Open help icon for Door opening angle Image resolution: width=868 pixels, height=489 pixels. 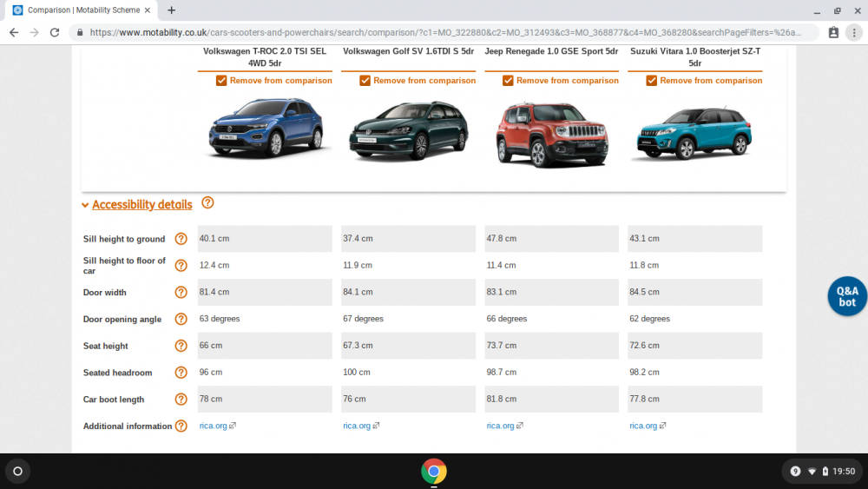pyautogui.click(x=181, y=319)
